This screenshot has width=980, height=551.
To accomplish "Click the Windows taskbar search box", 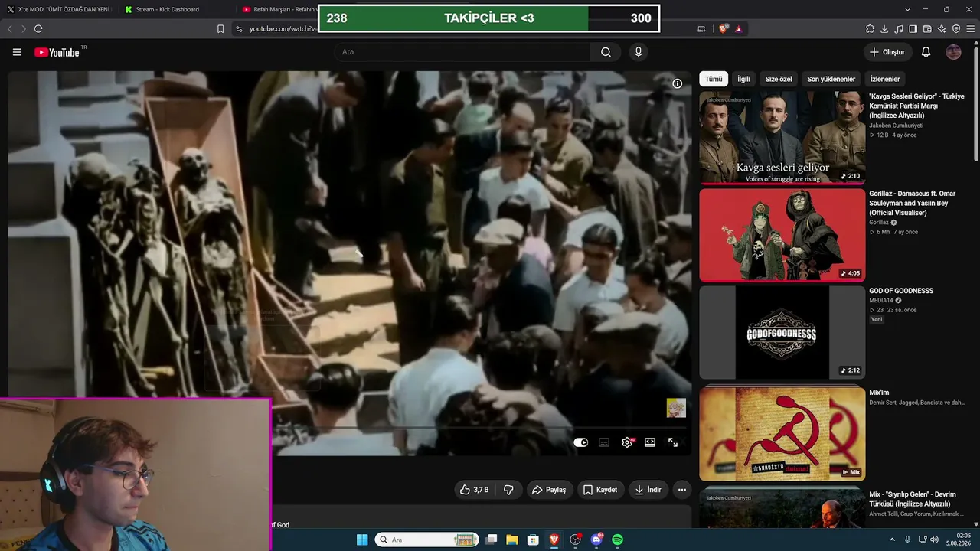I will click(427, 540).
